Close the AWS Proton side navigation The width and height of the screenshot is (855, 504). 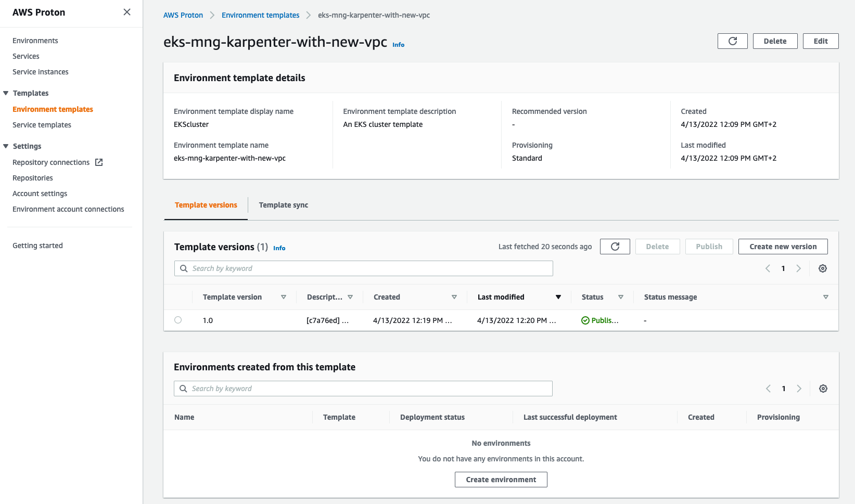point(127,12)
